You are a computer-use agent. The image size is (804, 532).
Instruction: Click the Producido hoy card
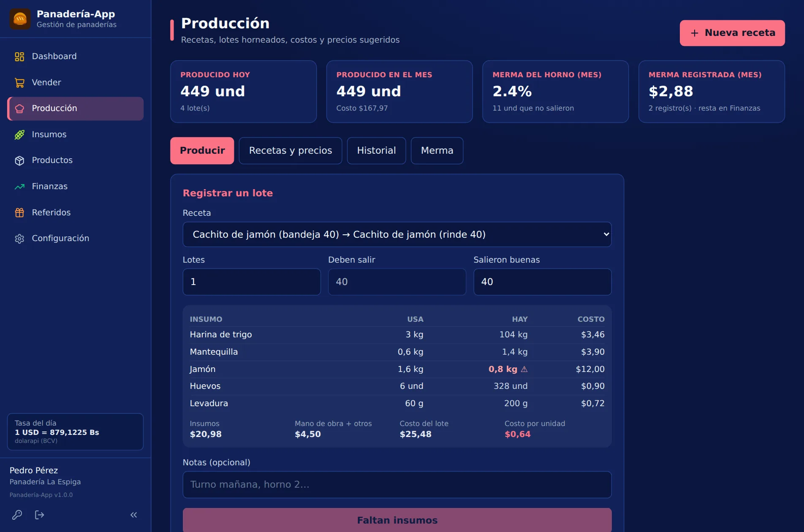pyautogui.click(x=243, y=92)
